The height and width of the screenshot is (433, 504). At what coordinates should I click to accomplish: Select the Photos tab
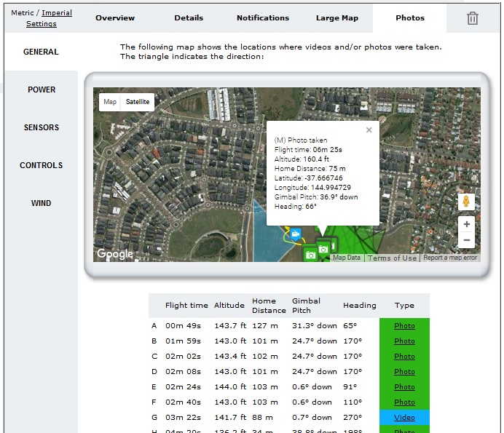click(x=410, y=18)
